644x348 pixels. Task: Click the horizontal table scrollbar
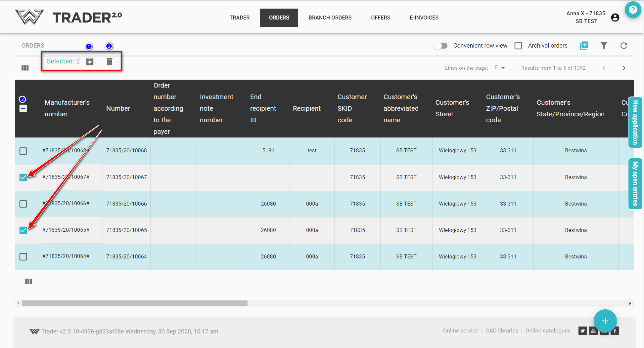134,303
